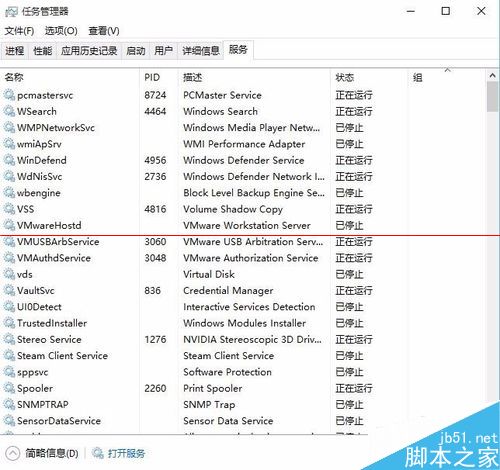Click the Print Spooler description
The width and height of the screenshot is (500, 470).
point(213,389)
